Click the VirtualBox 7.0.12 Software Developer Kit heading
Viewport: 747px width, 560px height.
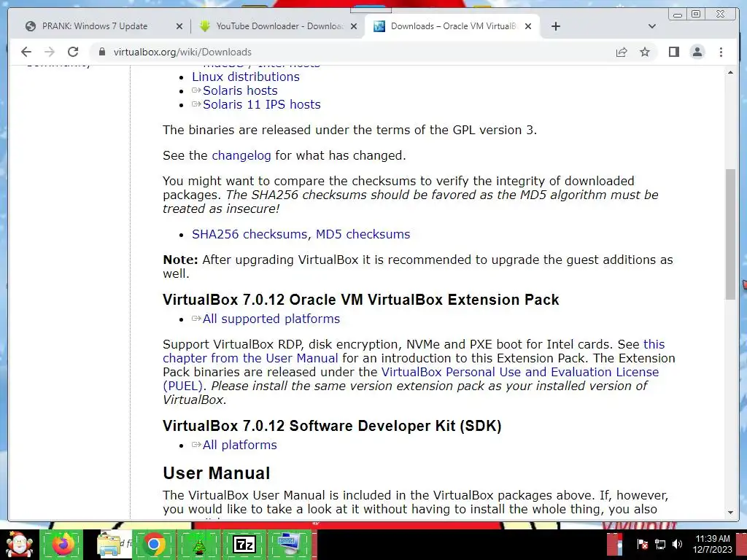point(332,426)
